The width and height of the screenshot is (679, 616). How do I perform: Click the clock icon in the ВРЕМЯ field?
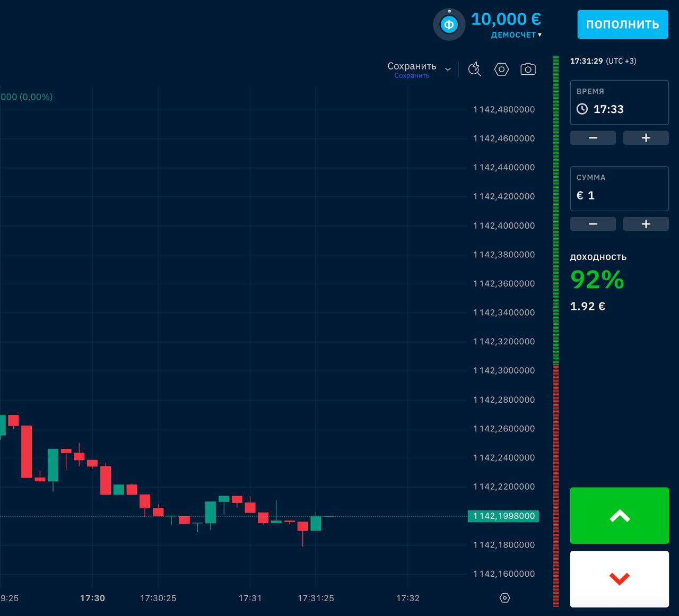pos(582,109)
